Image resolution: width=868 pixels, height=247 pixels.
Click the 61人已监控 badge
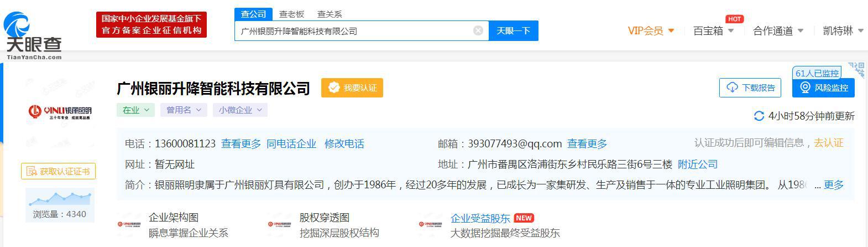click(x=817, y=73)
